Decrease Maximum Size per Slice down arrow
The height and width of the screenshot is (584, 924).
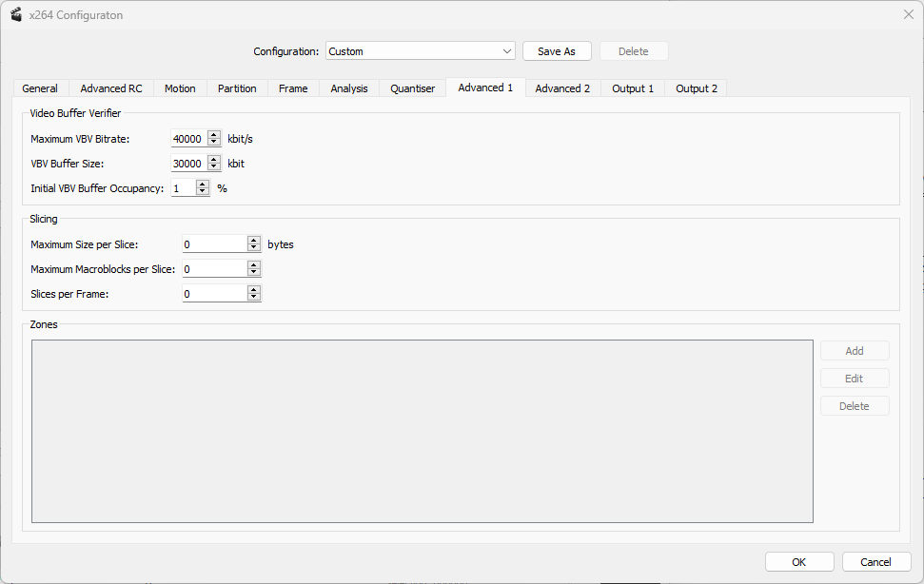click(x=254, y=248)
